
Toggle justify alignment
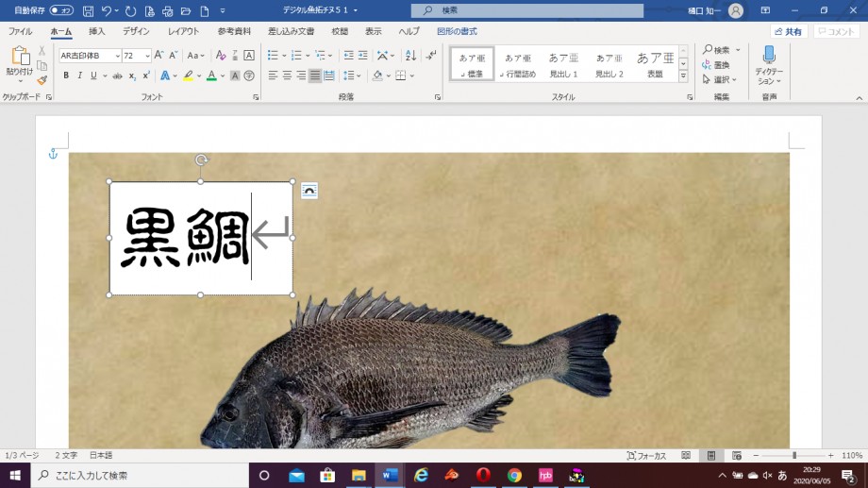click(314, 76)
